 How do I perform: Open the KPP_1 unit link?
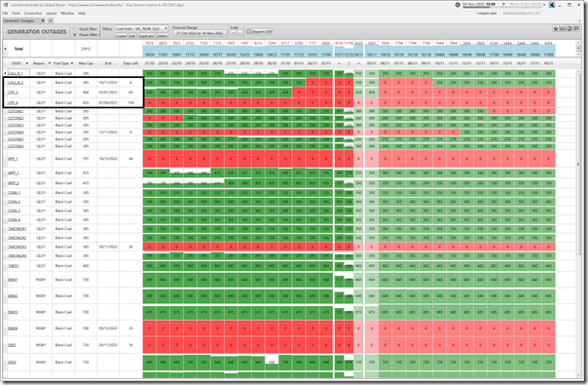13,159
